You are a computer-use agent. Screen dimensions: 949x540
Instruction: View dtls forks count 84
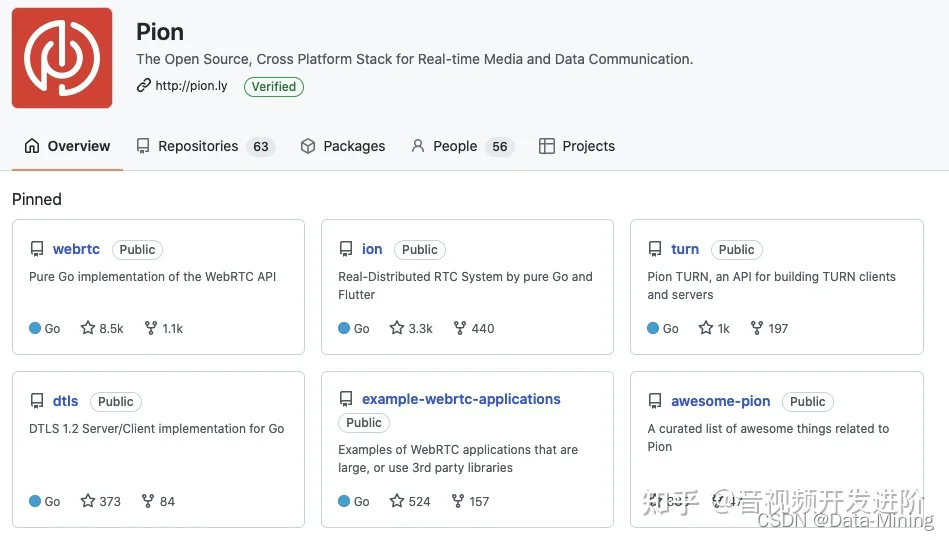point(158,501)
